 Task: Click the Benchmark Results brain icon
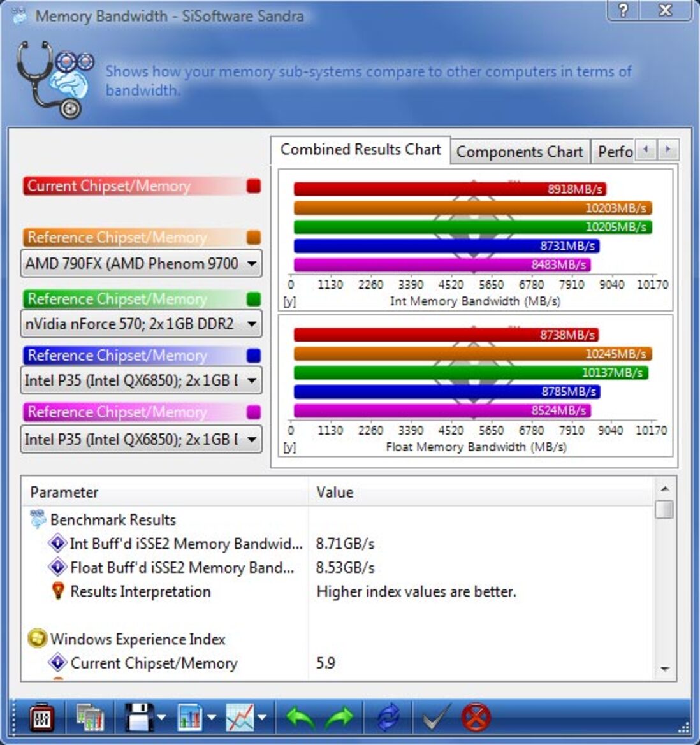coord(38,519)
